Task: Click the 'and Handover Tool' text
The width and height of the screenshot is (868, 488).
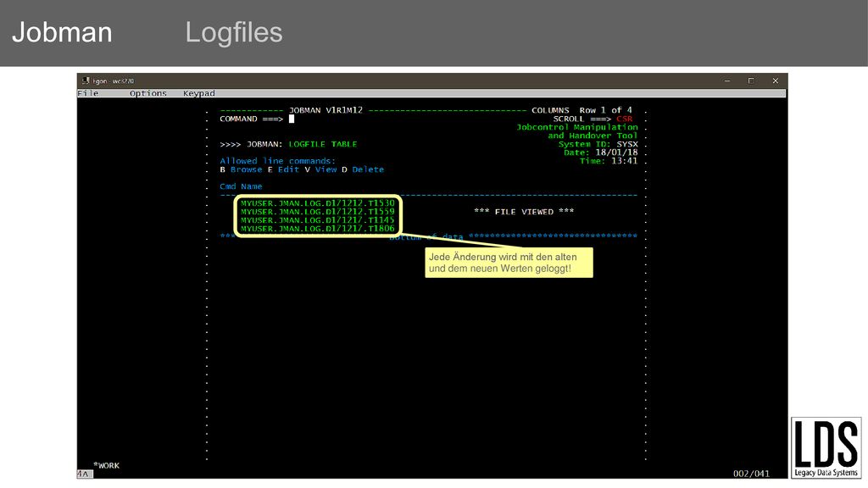Action: tap(593, 136)
